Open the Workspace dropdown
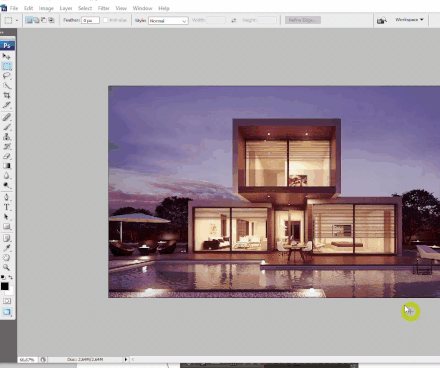 [409, 20]
